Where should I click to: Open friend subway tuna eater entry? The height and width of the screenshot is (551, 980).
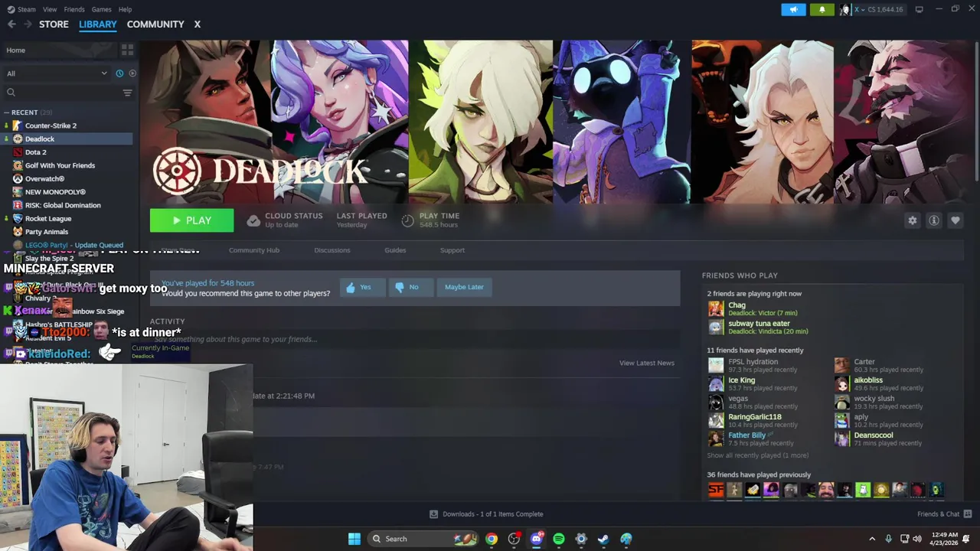(759, 327)
